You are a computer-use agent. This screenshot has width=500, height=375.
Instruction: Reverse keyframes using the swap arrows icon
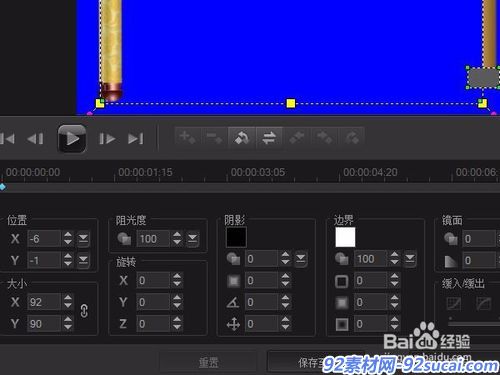[x=269, y=137]
